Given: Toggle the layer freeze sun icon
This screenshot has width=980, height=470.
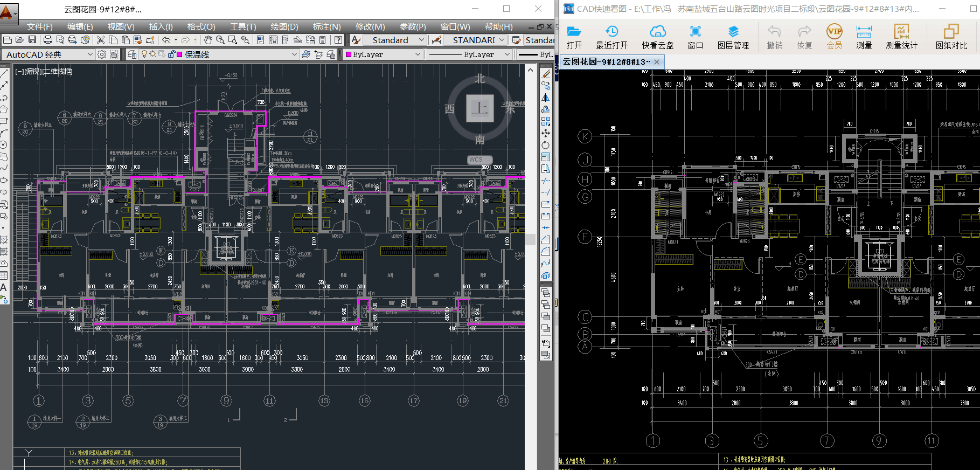Looking at the screenshot, I should tap(152, 54).
